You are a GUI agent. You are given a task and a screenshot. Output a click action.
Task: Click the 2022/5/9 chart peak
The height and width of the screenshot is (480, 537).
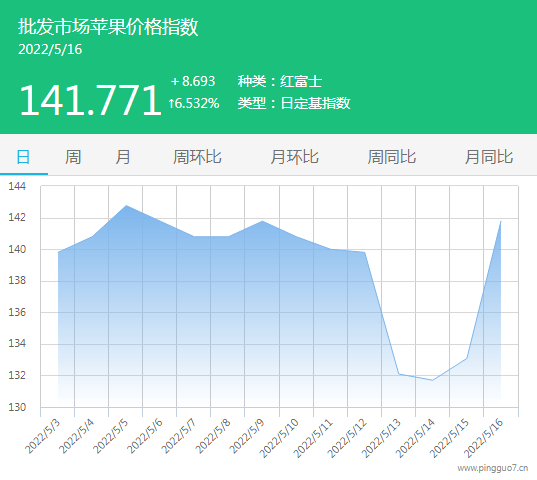[262, 221]
